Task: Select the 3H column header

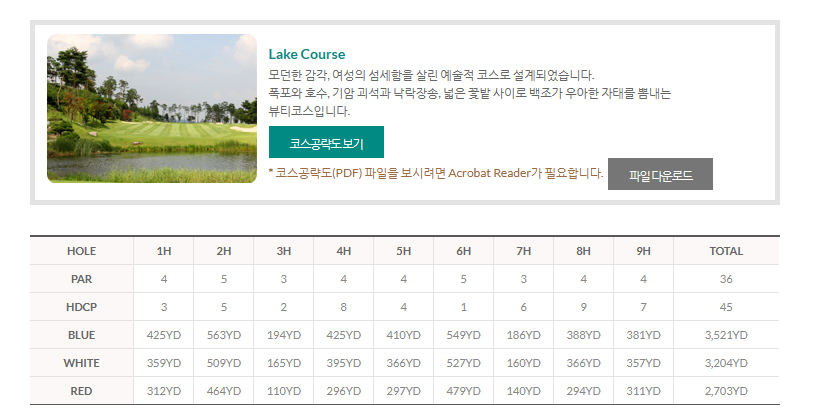Action: (x=284, y=251)
